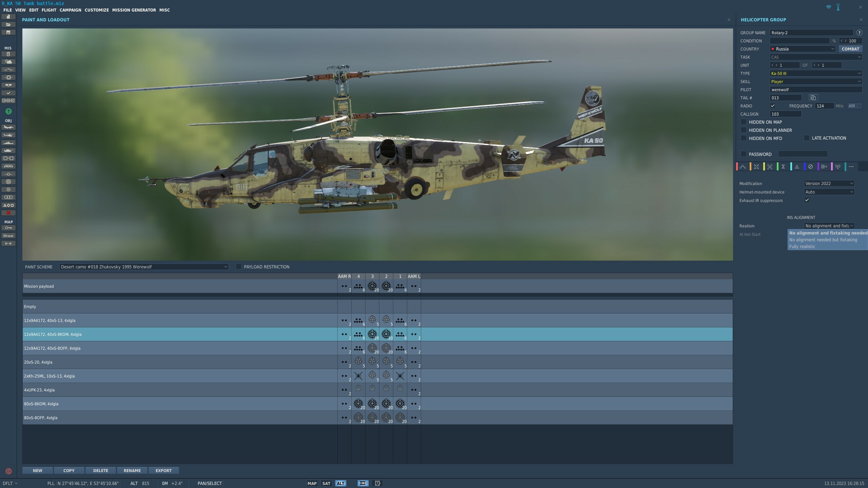Click the NEW payload button
The height and width of the screenshot is (488, 868).
pos(37,470)
